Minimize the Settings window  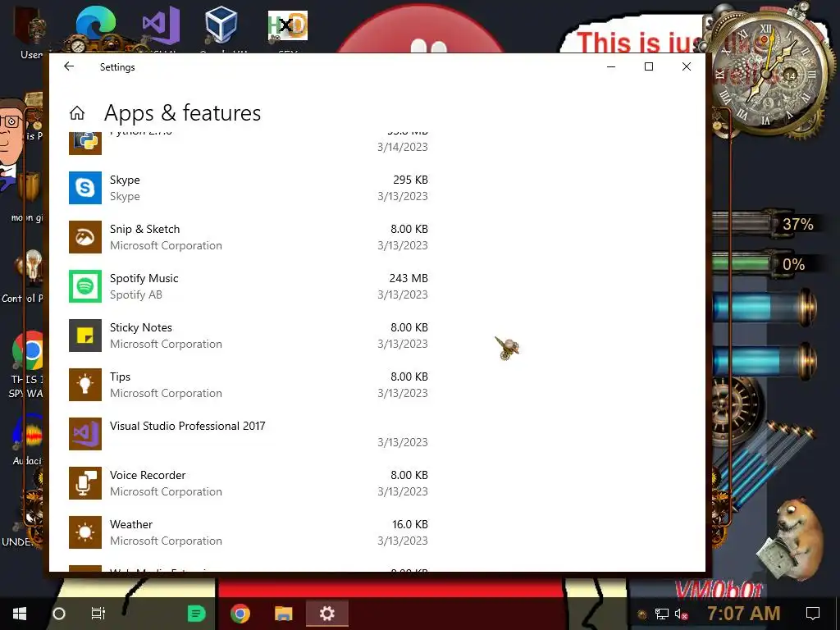(611, 66)
